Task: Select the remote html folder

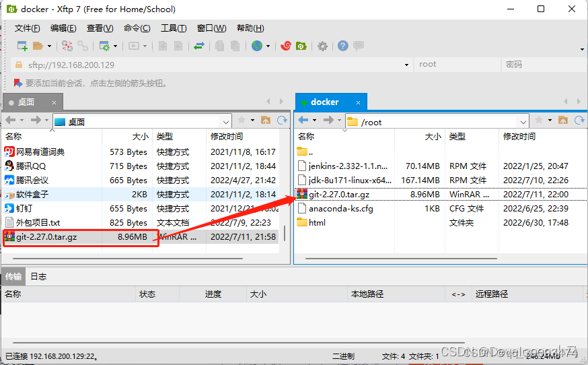Action: click(441, 223)
